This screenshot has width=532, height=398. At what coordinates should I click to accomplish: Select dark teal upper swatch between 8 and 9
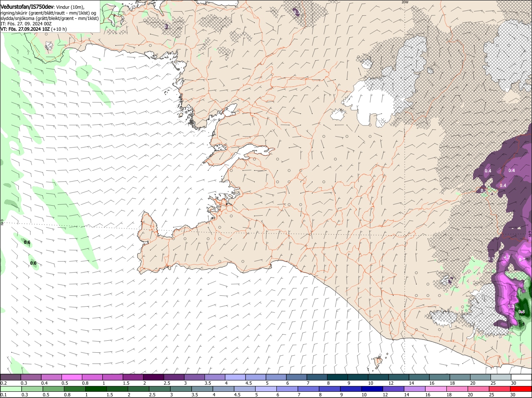[x=337, y=377]
